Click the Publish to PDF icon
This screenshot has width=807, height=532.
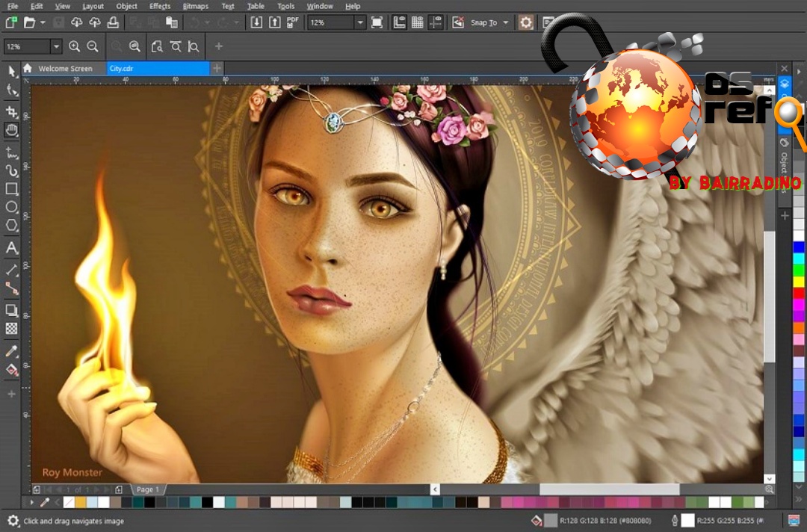(x=293, y=22)
